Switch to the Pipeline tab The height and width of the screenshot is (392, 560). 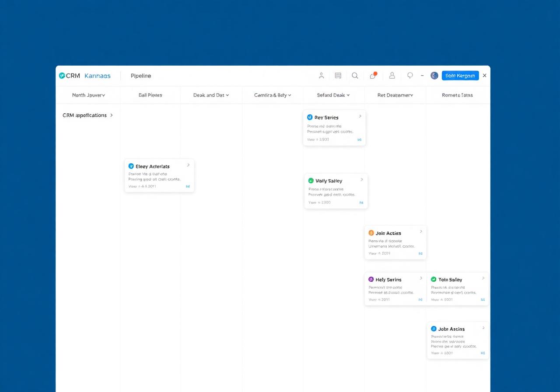tap(141, 76)
